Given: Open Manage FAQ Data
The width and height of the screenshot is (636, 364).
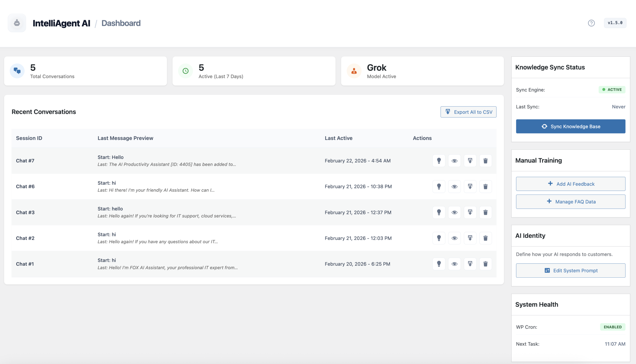Looking at the screenshot, I should click(x=570, y=201).
